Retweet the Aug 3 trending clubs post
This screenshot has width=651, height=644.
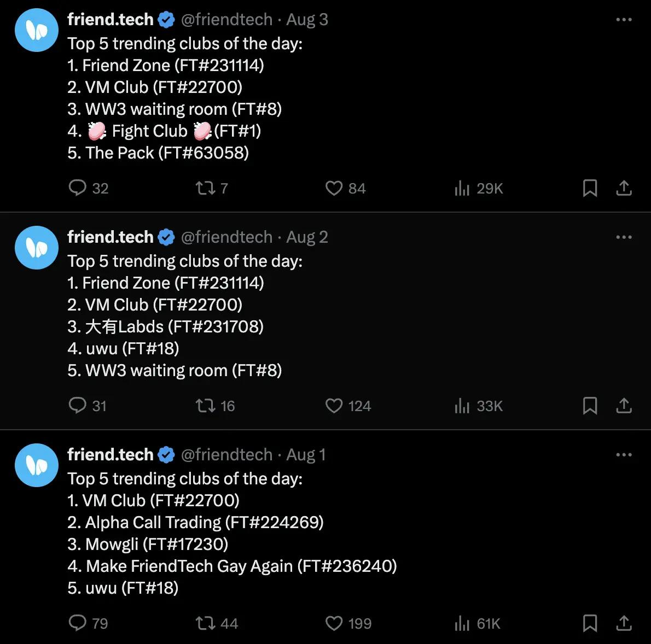click(206, 188)
